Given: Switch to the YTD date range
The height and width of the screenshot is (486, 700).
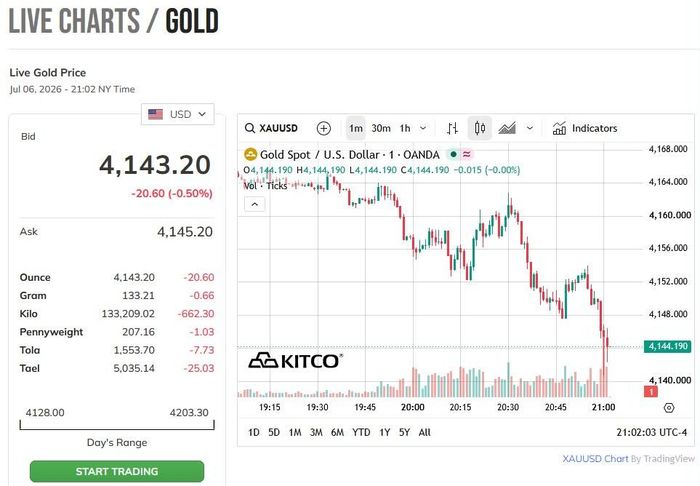Looking at the screenshot, I should click(361, 432).
